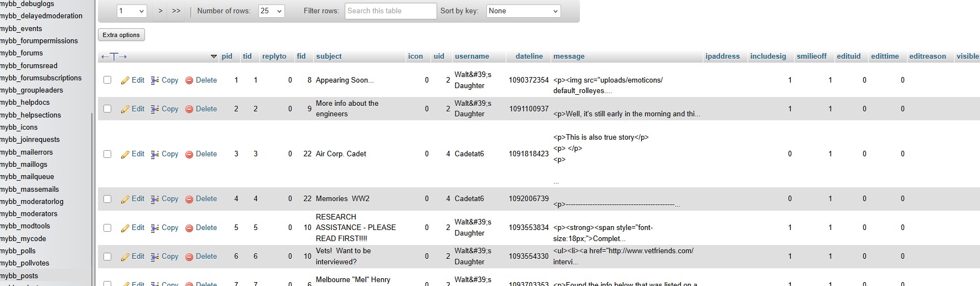Click the Extra options button
This screenshot has height=286, width=980.
[x=121, y=35]
